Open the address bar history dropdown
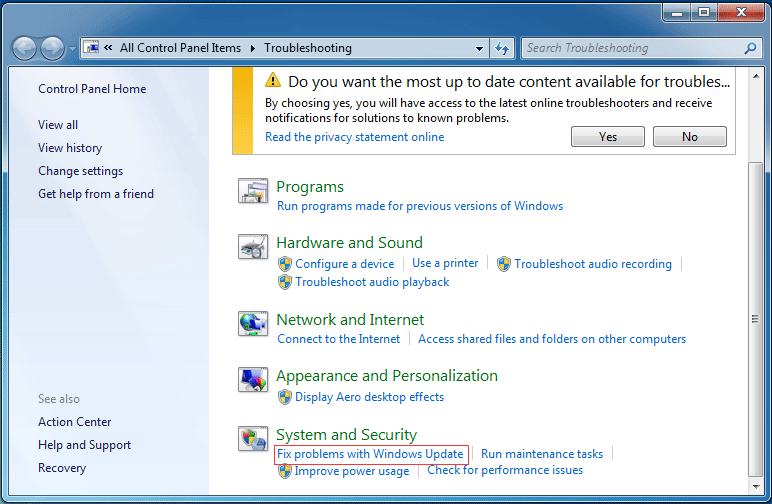Viewport: 772px width, 504px height. click(x=479, y=48)
